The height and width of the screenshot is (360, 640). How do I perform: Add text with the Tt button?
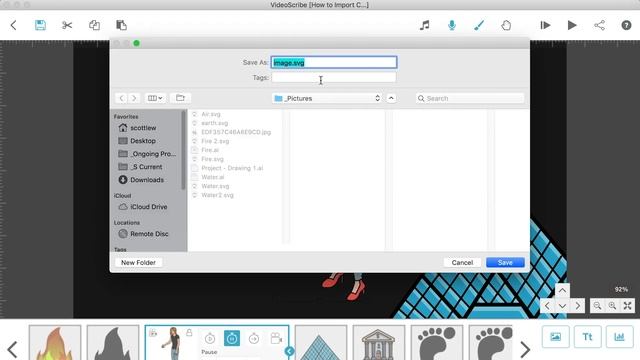587,337
